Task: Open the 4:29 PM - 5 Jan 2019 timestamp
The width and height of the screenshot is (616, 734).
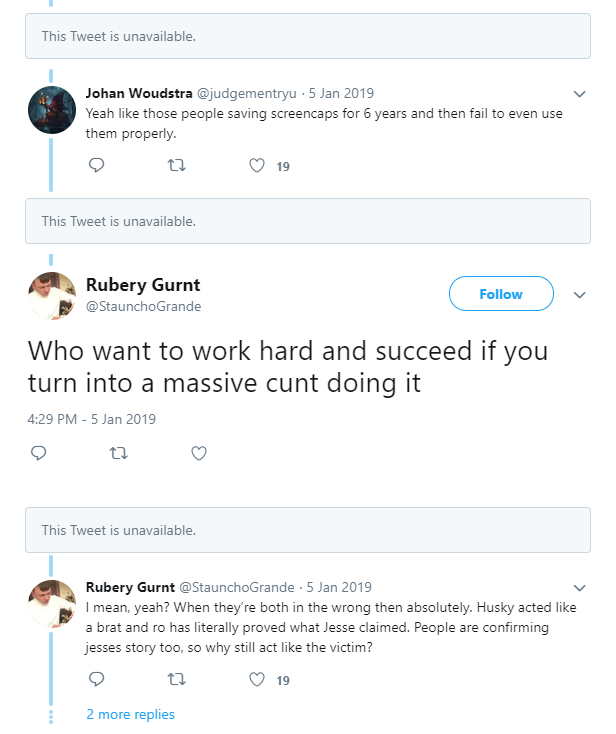Action: [91, 419]
